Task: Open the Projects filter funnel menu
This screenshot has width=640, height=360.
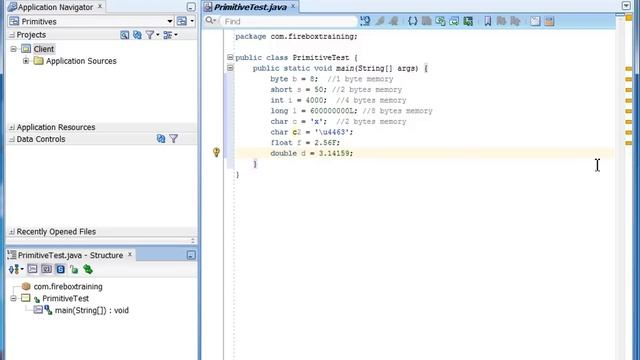Action: click(x=152, y=35)
